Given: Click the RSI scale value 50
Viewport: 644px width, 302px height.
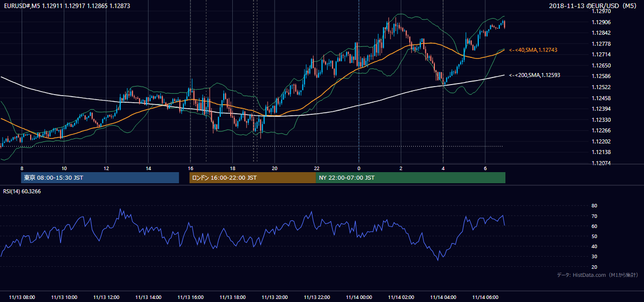Looking at the screenshot, I should point(594,236).
